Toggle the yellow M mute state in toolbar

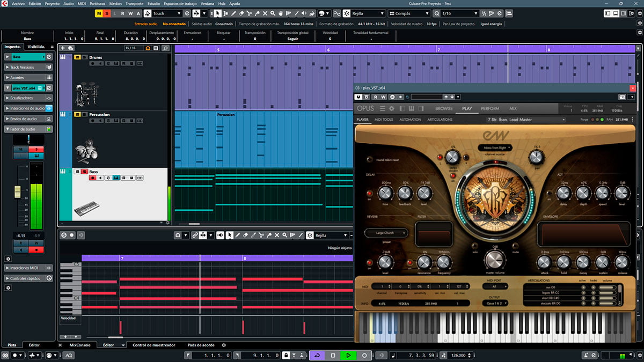tap(99, 13)
